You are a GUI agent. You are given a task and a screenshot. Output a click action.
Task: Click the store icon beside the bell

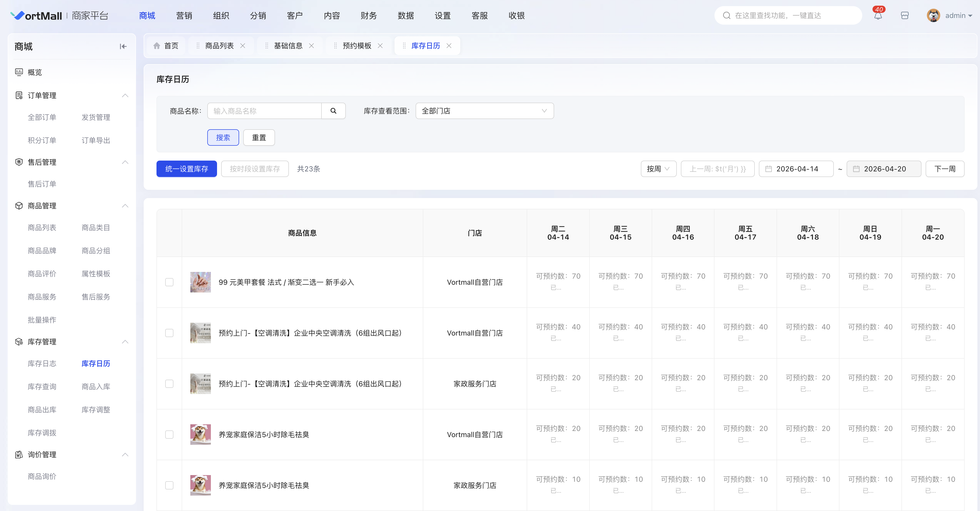point(905,16)
